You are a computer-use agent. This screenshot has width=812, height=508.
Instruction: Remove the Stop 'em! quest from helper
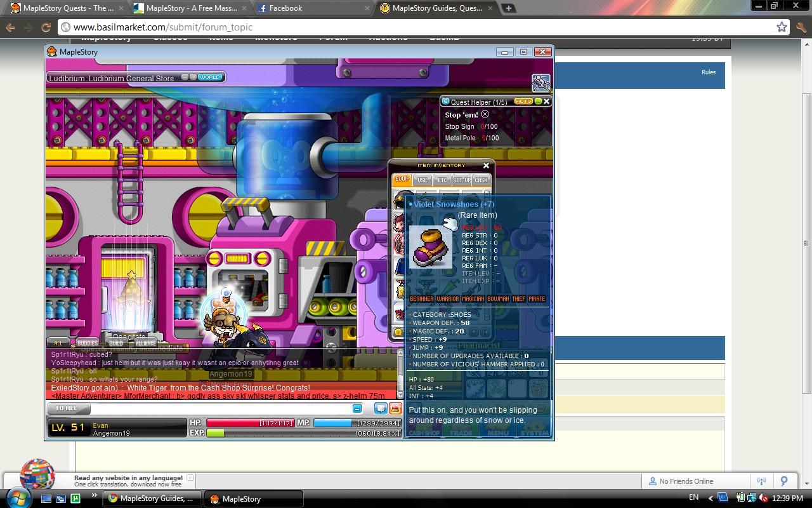(x=485, y=114)
